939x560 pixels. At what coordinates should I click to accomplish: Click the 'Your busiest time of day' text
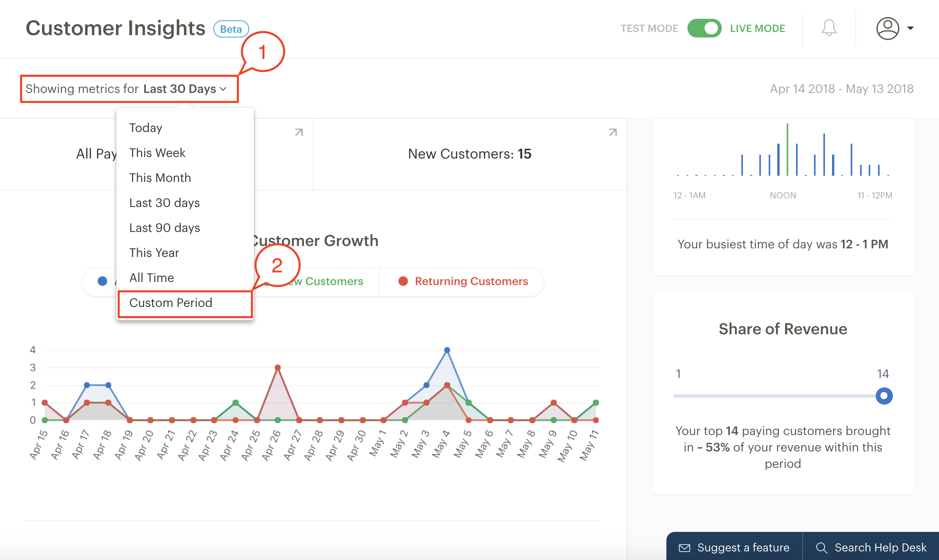(x=783, y=244)
